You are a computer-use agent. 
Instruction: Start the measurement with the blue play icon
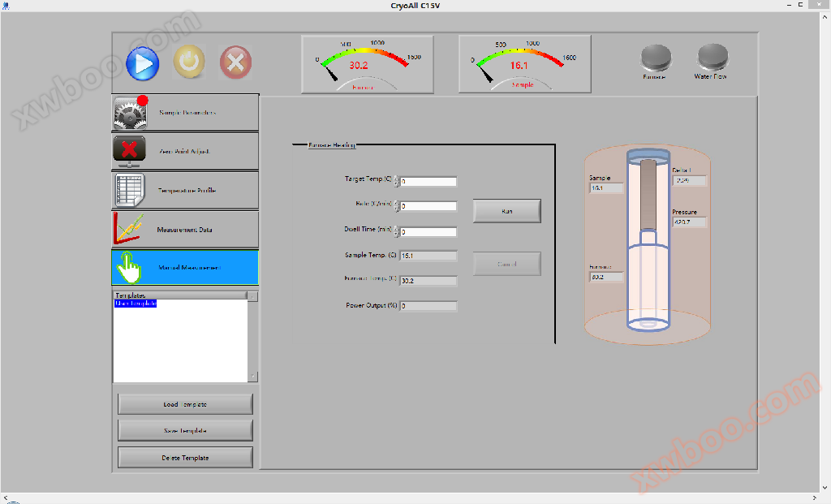[143, 63]
